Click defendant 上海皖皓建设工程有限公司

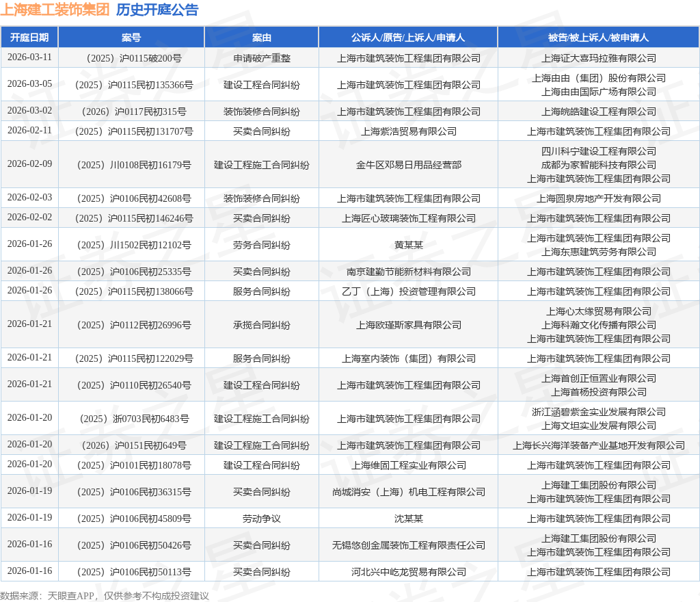[599, 112]
